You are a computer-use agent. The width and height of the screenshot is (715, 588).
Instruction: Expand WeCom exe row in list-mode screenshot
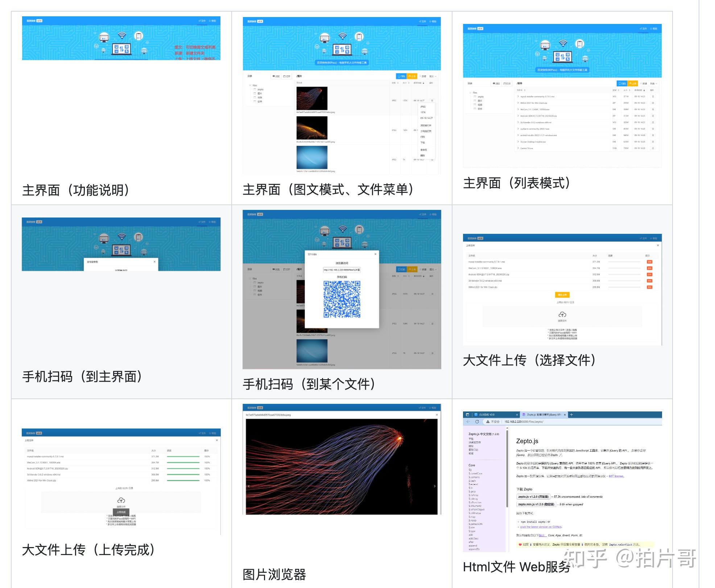click(x=518, y=109)
